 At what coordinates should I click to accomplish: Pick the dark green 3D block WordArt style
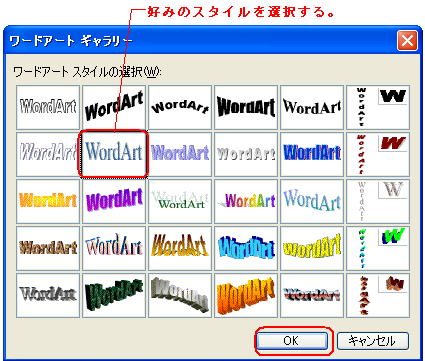pos(114,295)
